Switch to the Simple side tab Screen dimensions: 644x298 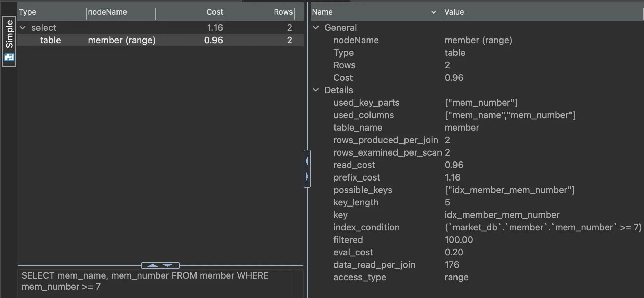tap(9, 35)
